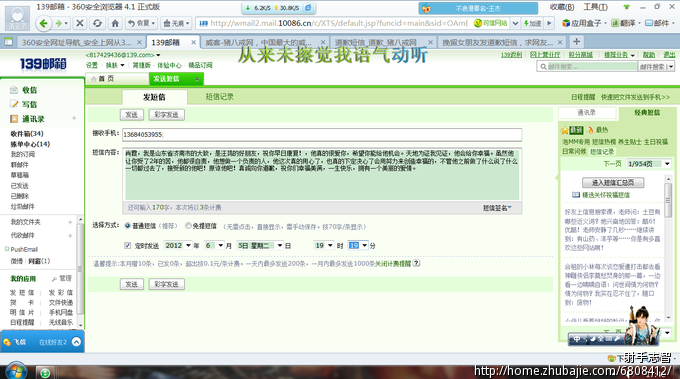The height and width of the screenshot is (379, 680).
Task: Click inside the 短信内容 message text area
Action: (322, 174)
